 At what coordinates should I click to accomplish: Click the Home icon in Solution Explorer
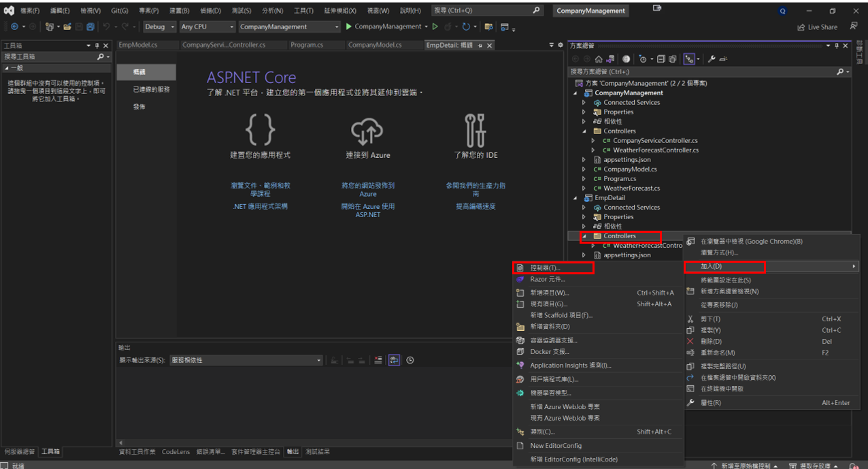point(599,59)
